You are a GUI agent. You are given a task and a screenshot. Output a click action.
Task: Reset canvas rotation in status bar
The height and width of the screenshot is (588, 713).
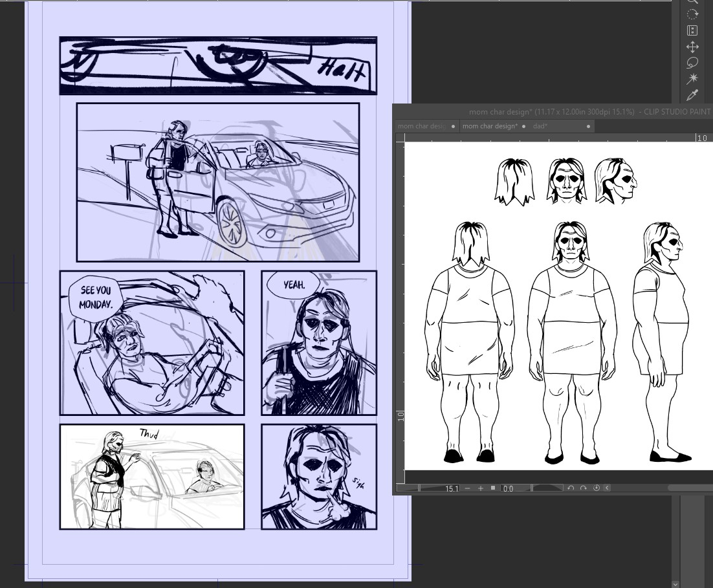[596, 488]
